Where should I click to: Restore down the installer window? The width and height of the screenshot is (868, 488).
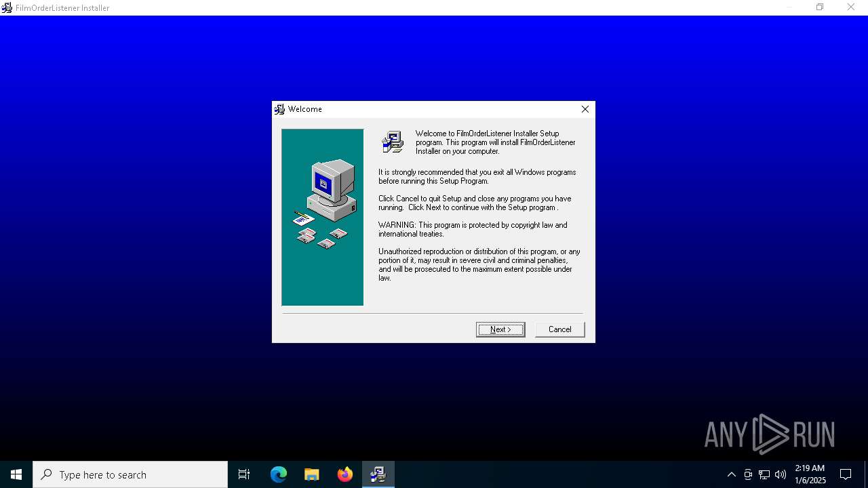pyautogui.click(x=820, y=7)
